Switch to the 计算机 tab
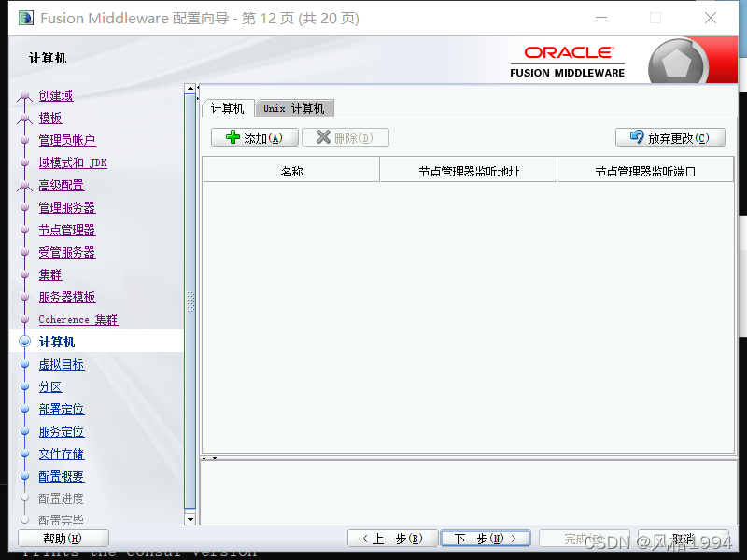This screenshot has width=747, height=560. pos(228,108)
